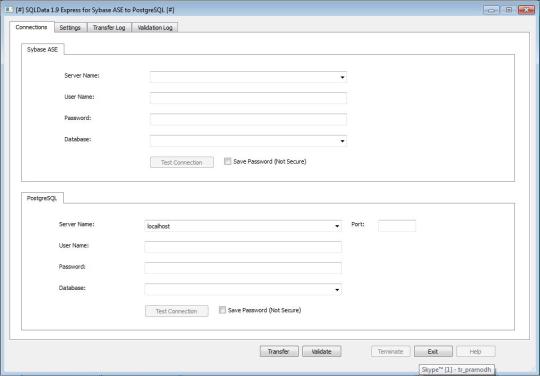Open the Validation Log tab

[x=155, y=28]
